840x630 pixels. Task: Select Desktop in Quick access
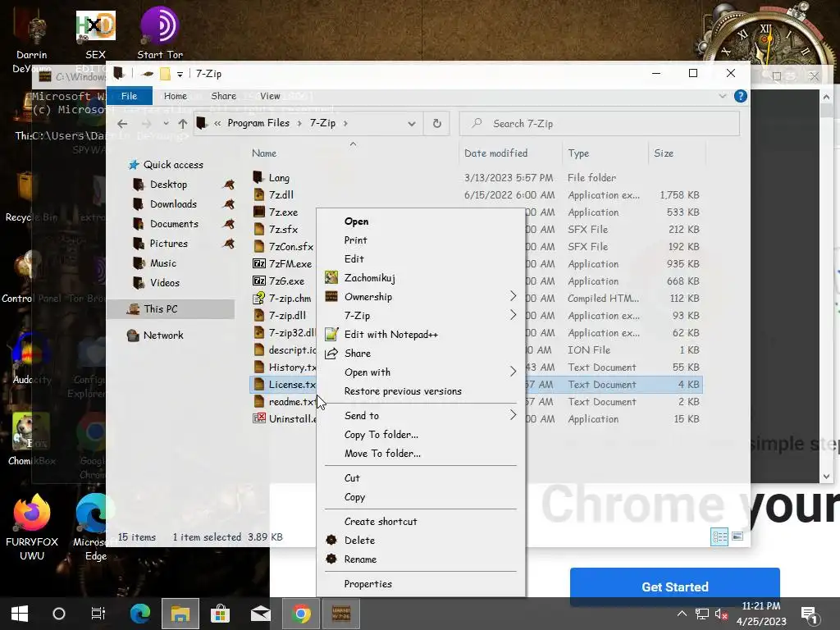[168, 185]
